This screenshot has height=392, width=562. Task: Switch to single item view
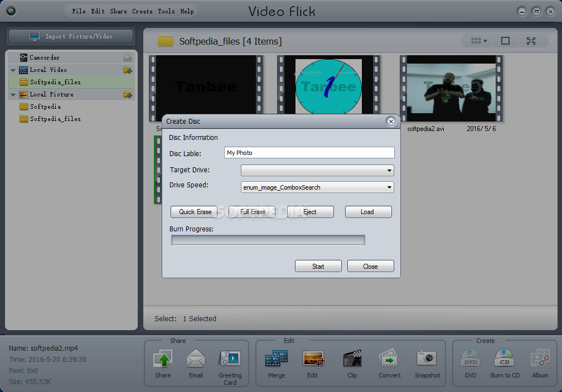pos(505,41)
